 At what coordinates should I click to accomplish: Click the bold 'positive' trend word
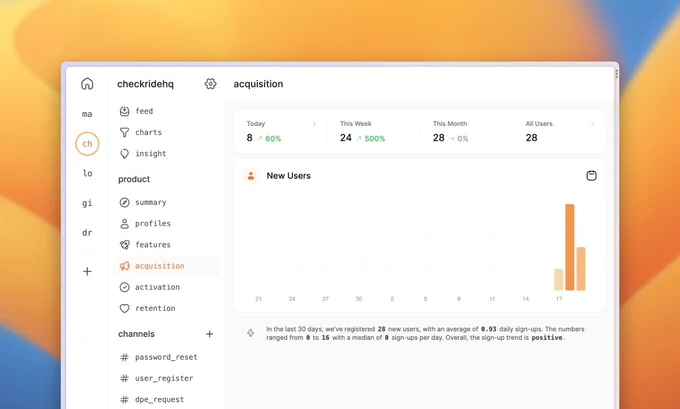click(x=546, y=337)
